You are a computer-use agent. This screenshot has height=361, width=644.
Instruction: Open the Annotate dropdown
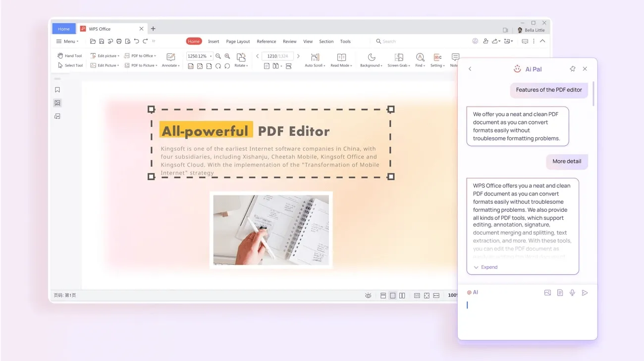[x=170, y=60]
